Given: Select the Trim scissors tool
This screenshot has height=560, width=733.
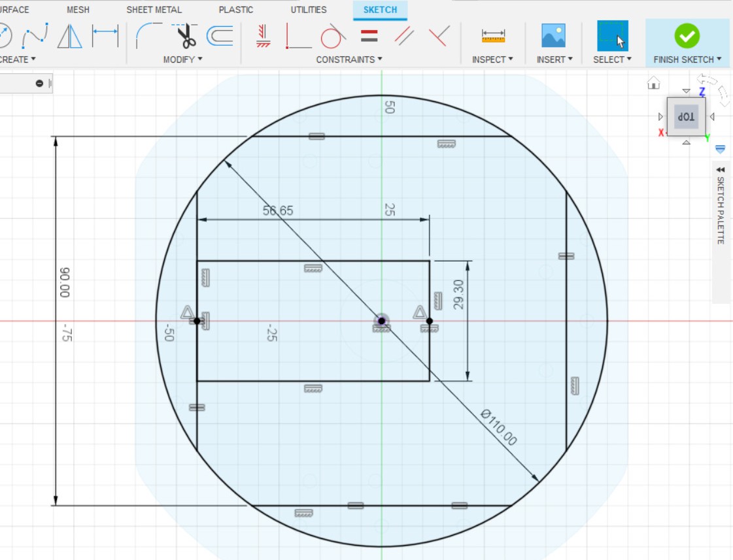Looking at the screenshot, I should click(x=186, y=36).
